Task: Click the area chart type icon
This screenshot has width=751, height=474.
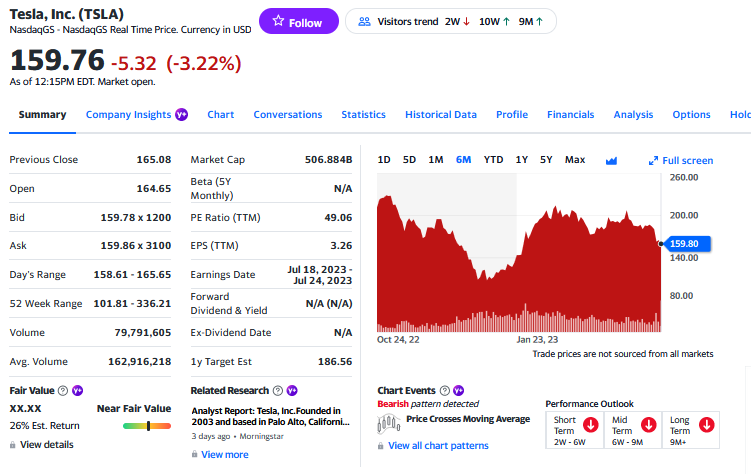Action: click(x=611, y=161)
